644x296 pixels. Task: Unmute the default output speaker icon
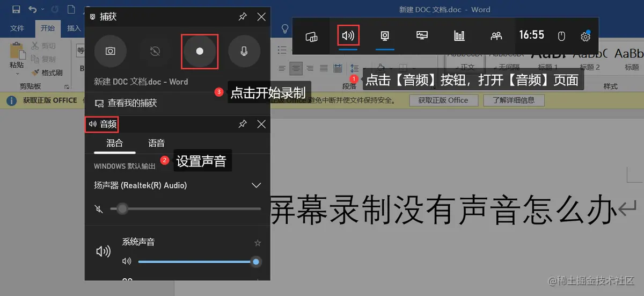pos(99,208)
